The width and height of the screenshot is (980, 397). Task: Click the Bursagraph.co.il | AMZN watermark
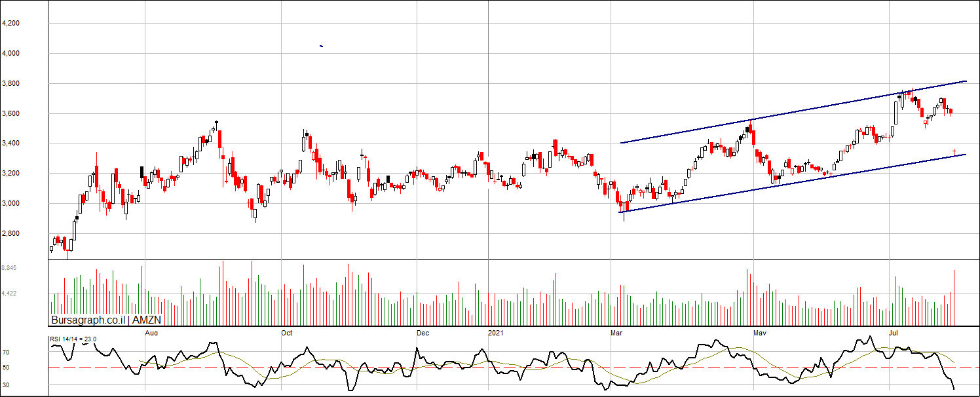point(106,320)
